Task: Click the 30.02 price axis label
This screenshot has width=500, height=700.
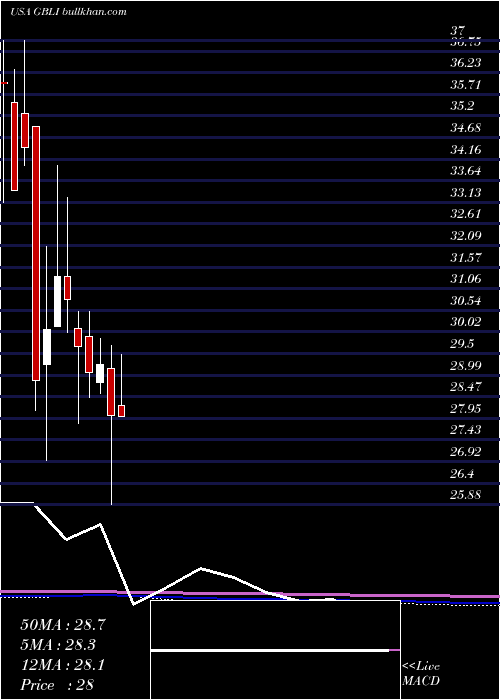Action: pos(466,322)
